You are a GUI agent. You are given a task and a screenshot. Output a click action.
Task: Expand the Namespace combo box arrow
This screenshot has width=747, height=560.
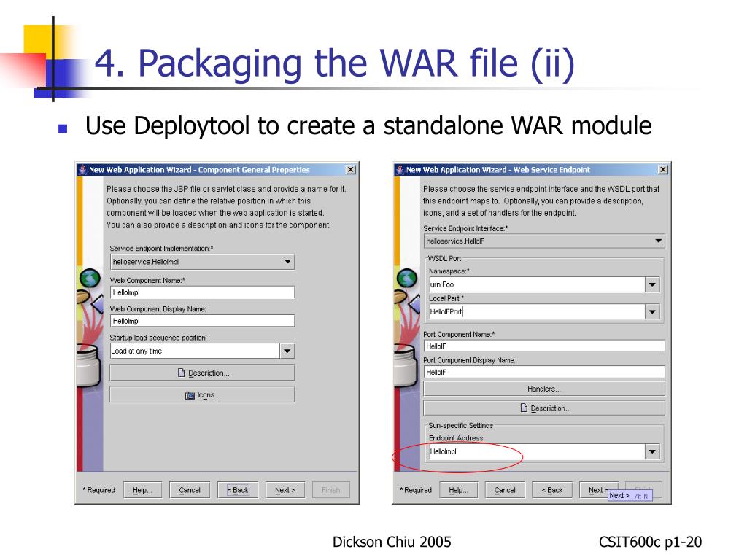pos(652,284)
